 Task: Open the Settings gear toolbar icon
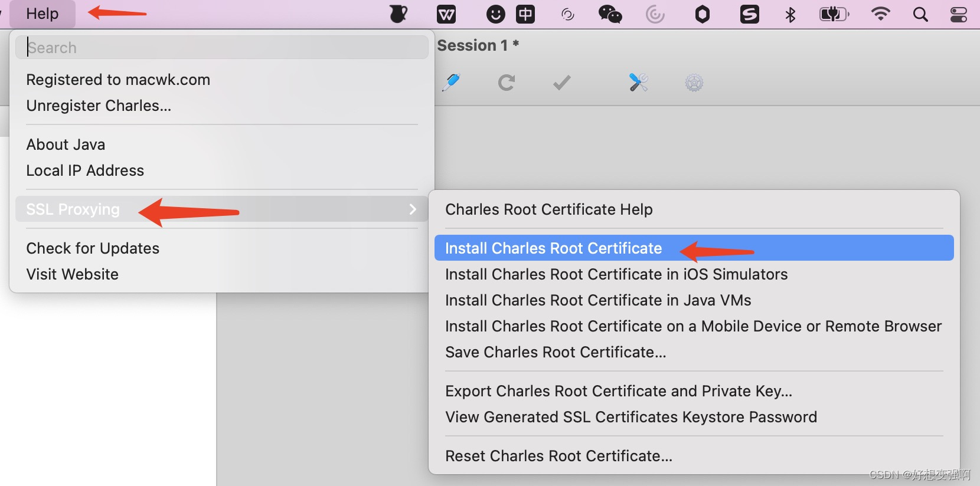pyautogui.click(x=694, y=83)
